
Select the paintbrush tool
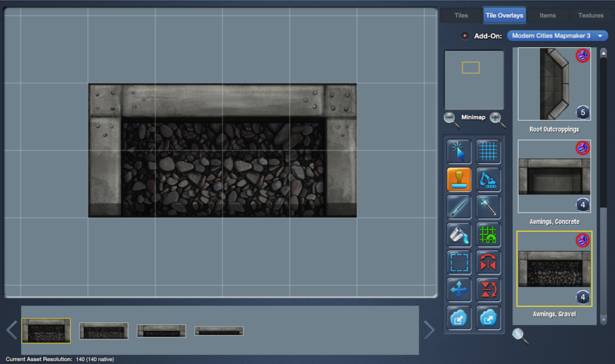[459, 207]
